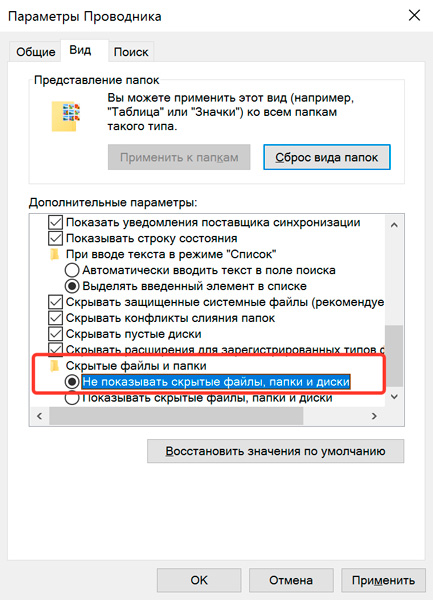The height and width of the screenshot is (600, 433).
Task: Uncheck 'Показать уведомления поставщика синхронизации'
Action: pos(55,222)
